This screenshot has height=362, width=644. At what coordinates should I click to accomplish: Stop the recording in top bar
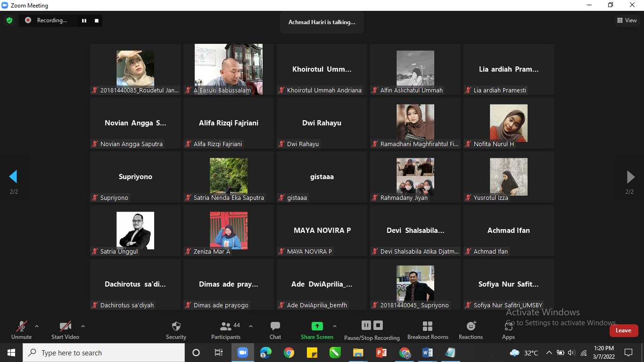pos(97,21)
